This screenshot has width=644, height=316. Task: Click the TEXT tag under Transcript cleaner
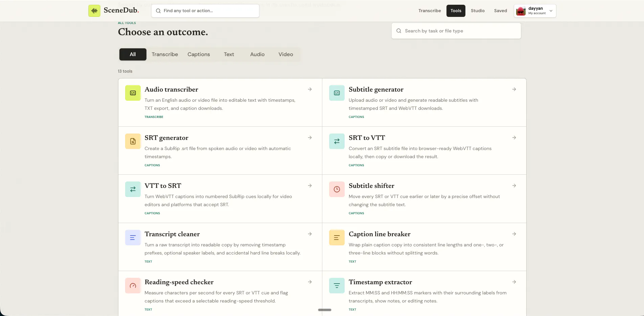click(148, 262)
